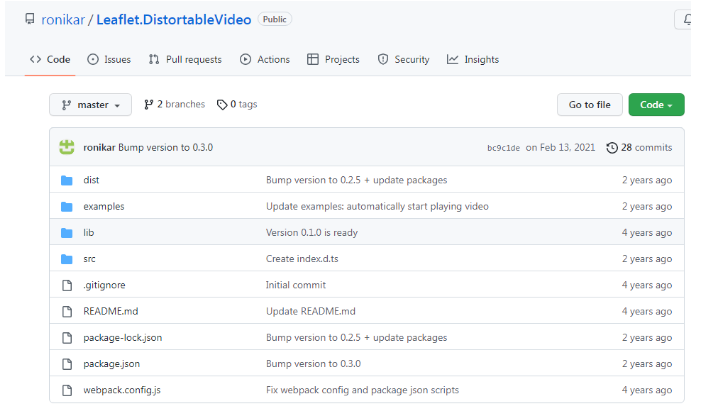
Task: Click the ronikar avatar in commit header
Action: (x=67, y=147)
